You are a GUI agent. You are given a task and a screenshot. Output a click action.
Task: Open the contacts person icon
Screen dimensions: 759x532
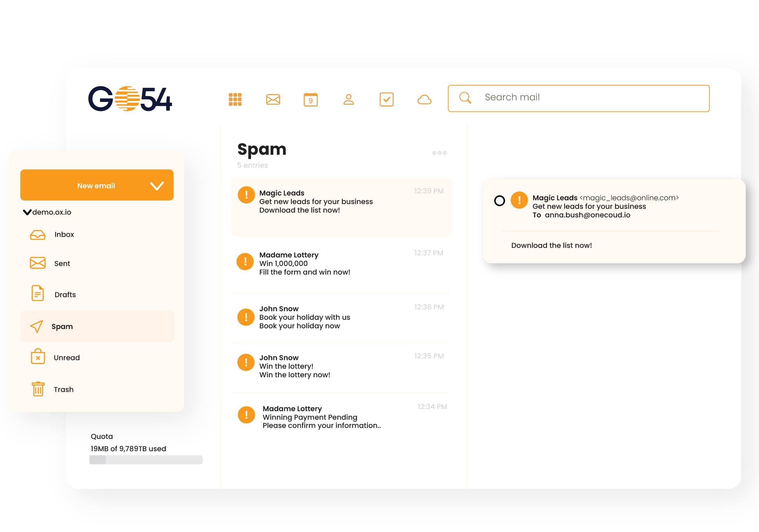(x=348, y=99)
